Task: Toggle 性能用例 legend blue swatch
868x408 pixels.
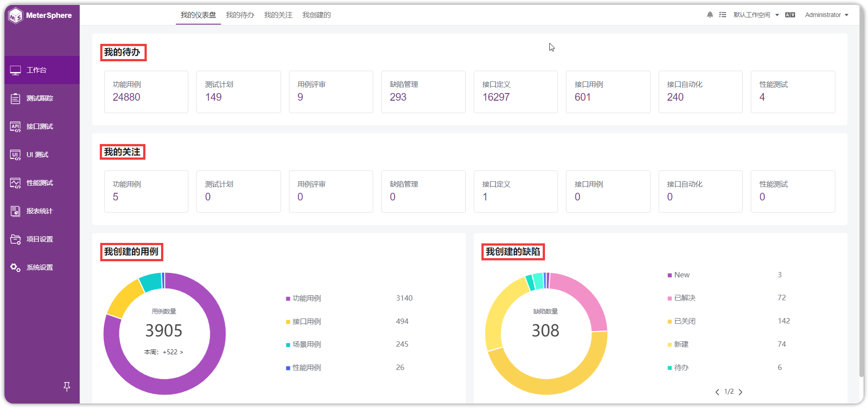Action: 288,368
